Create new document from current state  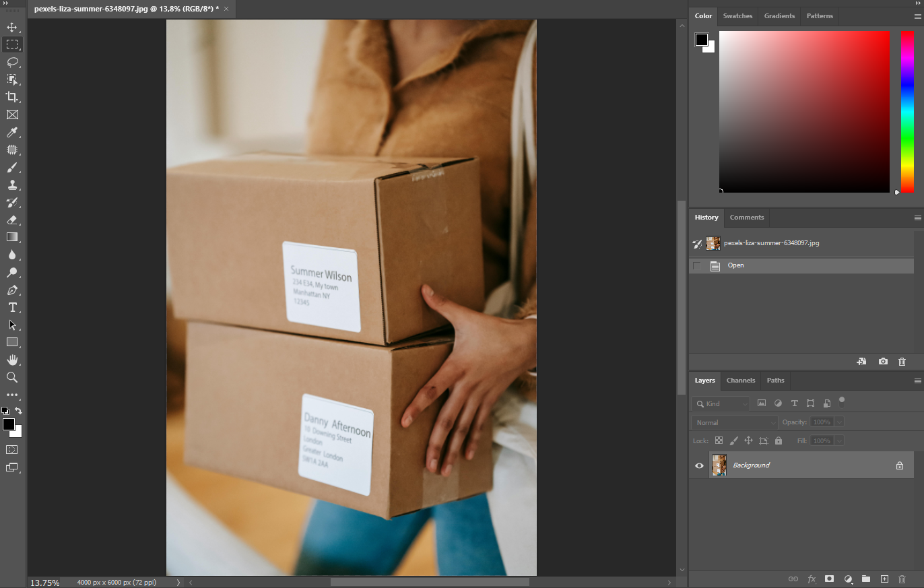[861, 362]
